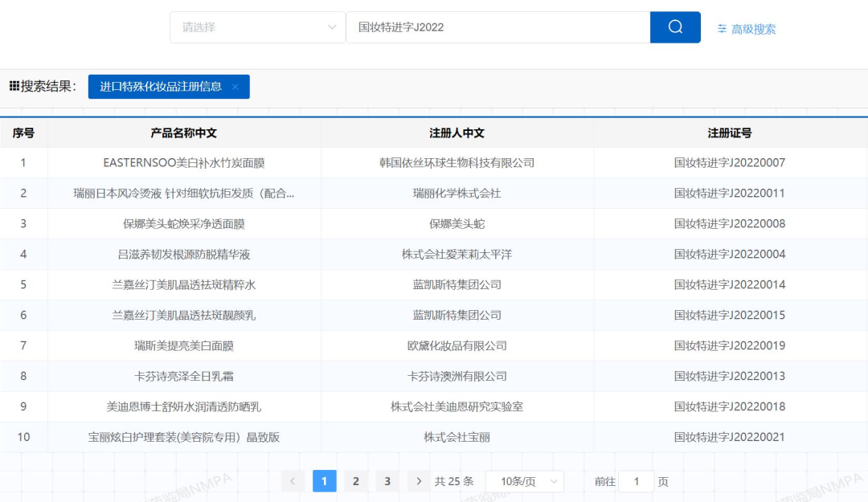Click registrant 欧黛化妆品有限公司
This screenshot has width=868, height=502.
tap(457, 345)
